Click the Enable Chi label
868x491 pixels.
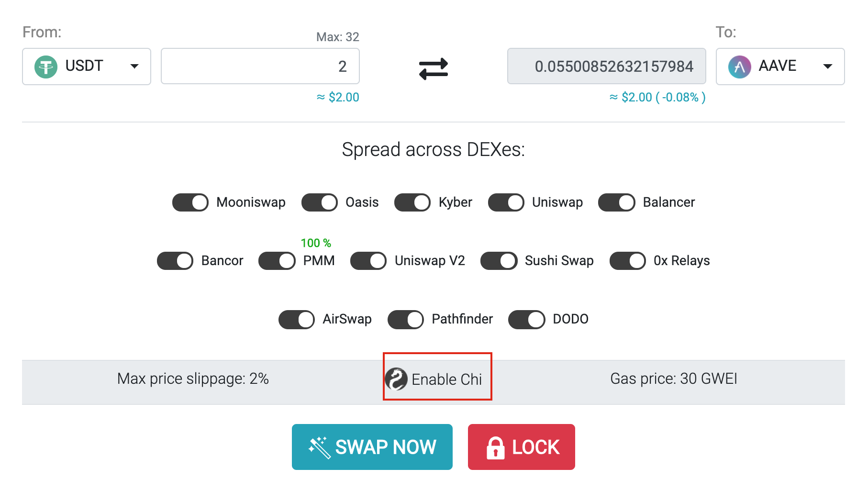click(x=446, y=379)
